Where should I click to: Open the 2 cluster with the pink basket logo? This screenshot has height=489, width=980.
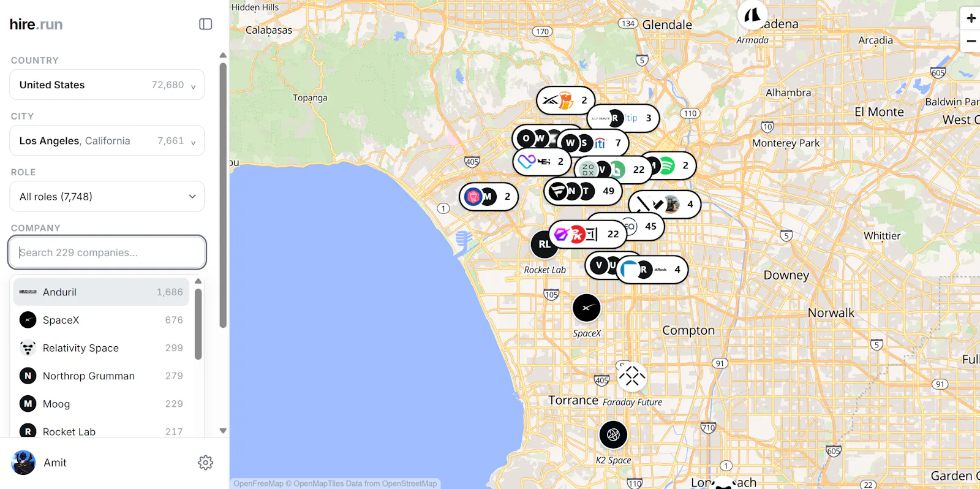pyautogui.click(x=489, y=197)
